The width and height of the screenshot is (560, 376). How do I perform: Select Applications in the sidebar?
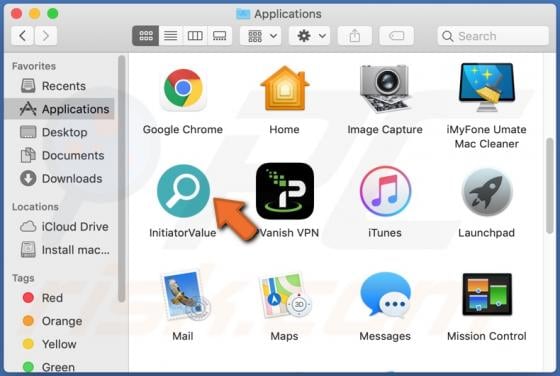click(x=60, y=109)
